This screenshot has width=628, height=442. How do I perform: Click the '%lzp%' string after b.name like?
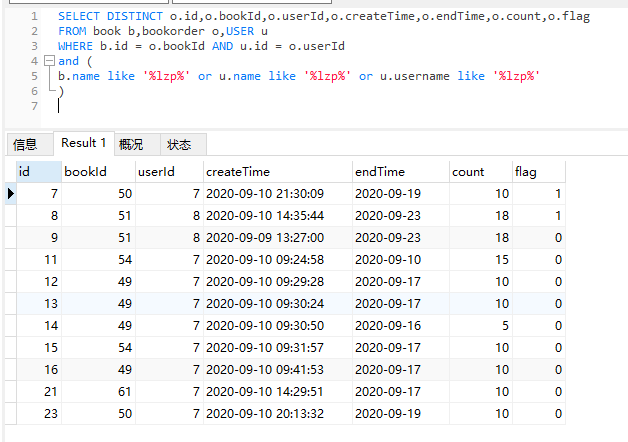coord(166,76)
